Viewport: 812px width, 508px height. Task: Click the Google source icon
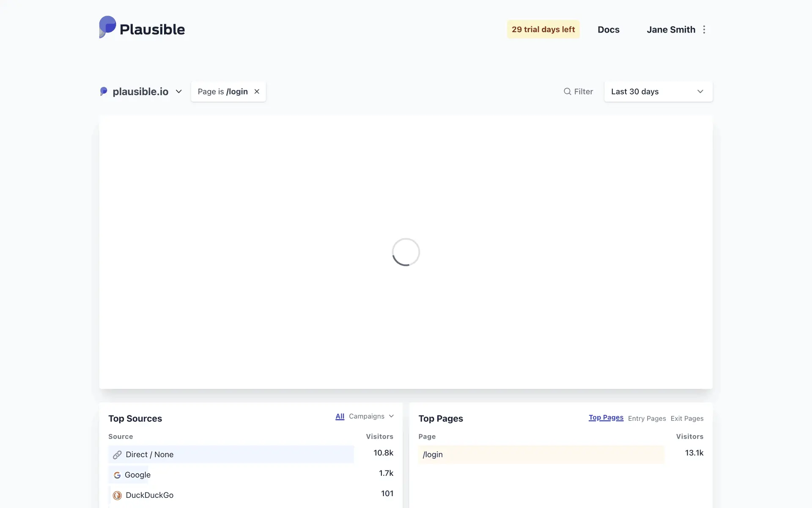click(117, 475)
